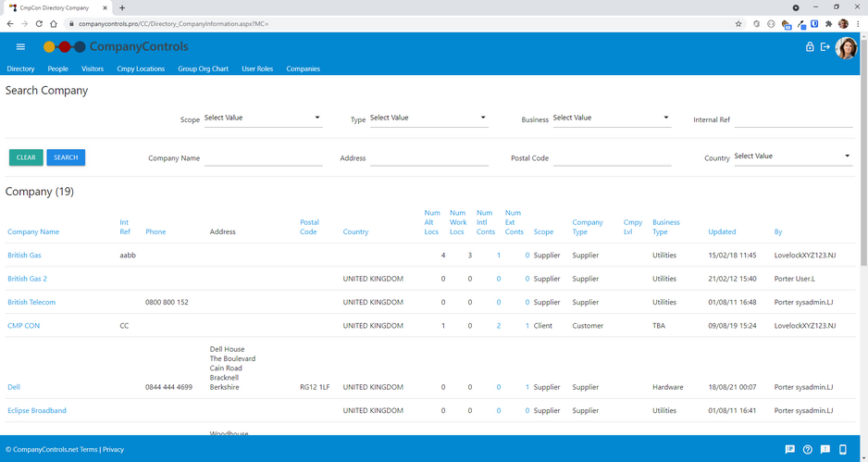Click the Company Name input field
Screen dimensions: 868x462
pos(264,158)
